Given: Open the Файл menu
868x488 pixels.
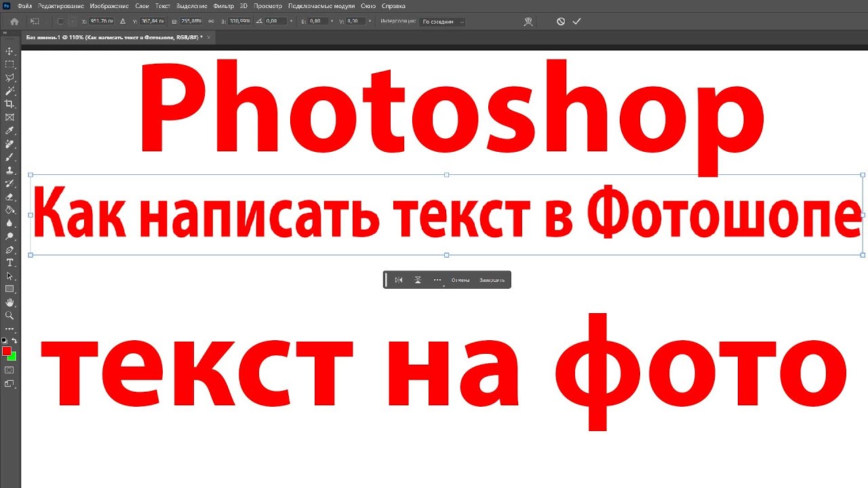Looking at the screenshot, I should [x=25, y=5].
